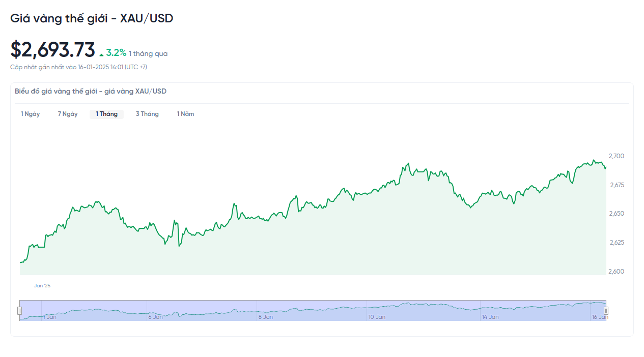The image size is (644, 357).
Task: Click the right range slider handle
Action: 606,311
